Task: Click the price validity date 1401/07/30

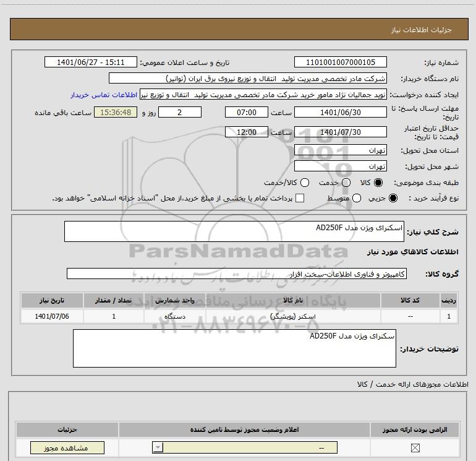Action: click(x=340, y=132)
